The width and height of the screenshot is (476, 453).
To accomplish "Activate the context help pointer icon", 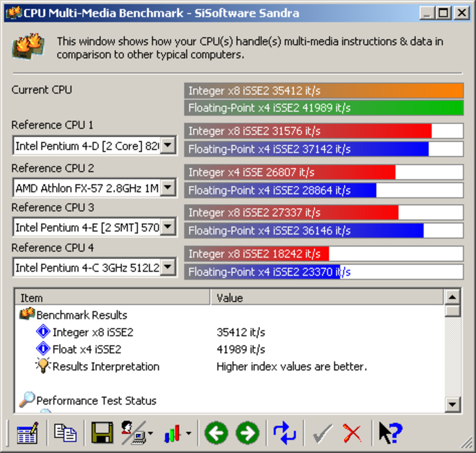I will 391,433.
